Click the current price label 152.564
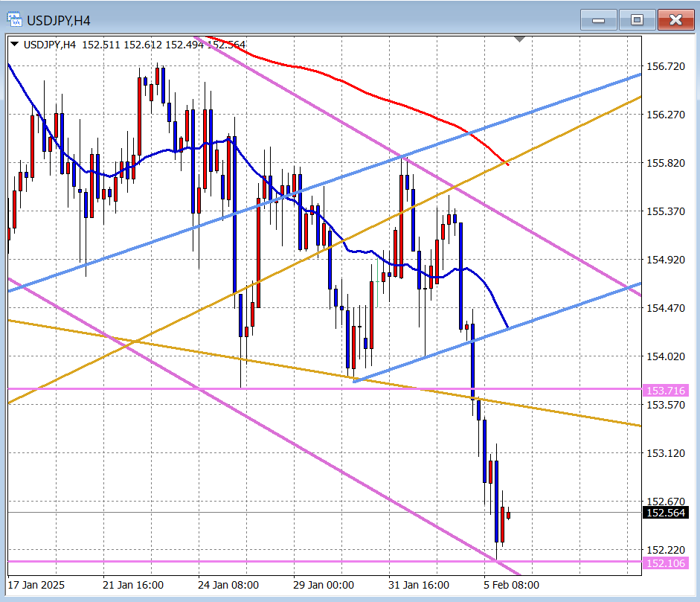 tap(666, 513)
